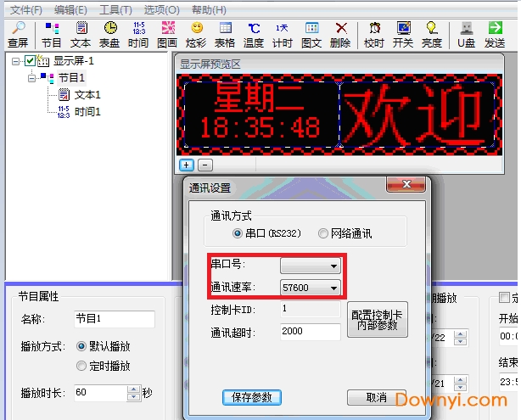Toggle the 显示屏-1 checkbox
The image size is (521, 420).
tap(31, 61)
